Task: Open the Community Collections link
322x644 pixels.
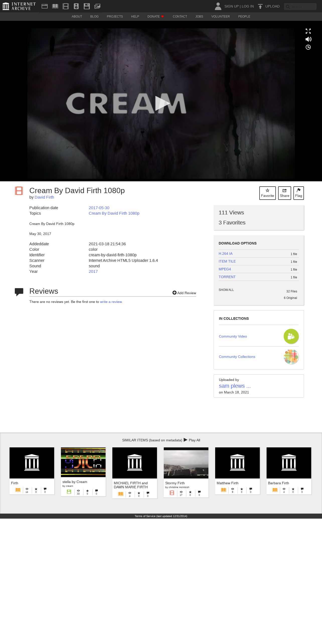Action: [237, 357]
